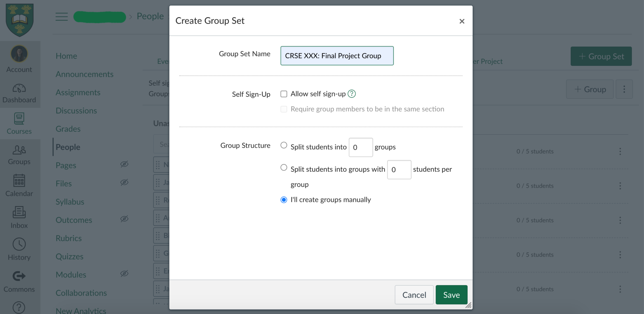
Task: Enable the Allow self sign-up checkbox
Action: pos(284,94)
